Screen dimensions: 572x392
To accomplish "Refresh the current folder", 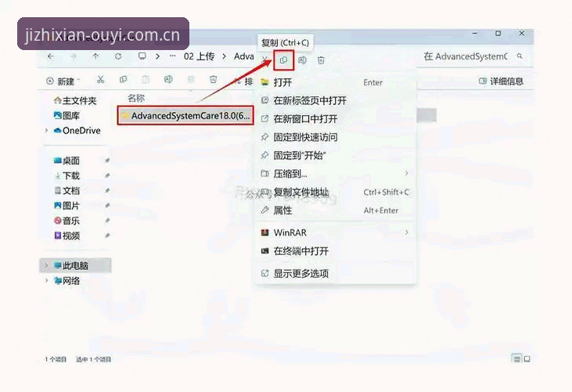I will (118, 56).
